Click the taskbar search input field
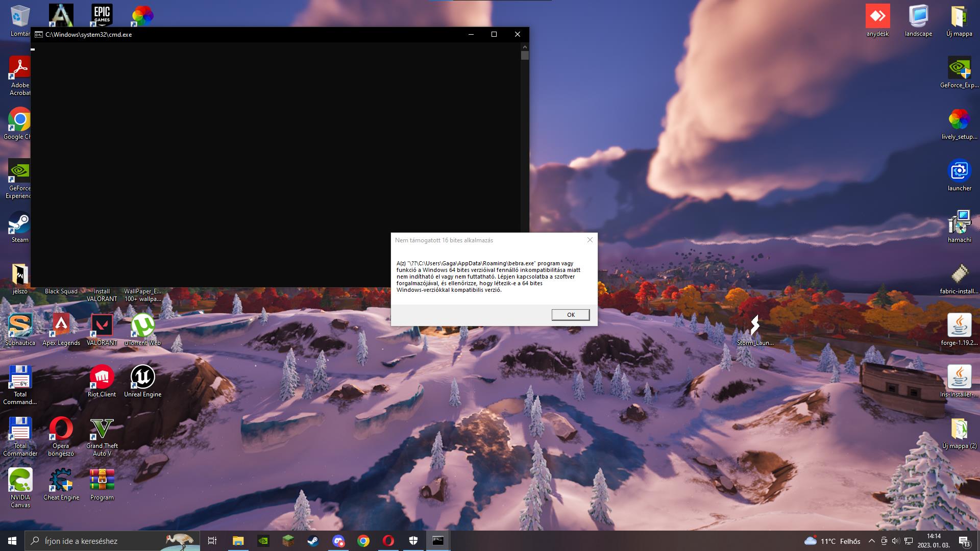The height and width of the screenshot is (551, 980). (x=102, y=541)
